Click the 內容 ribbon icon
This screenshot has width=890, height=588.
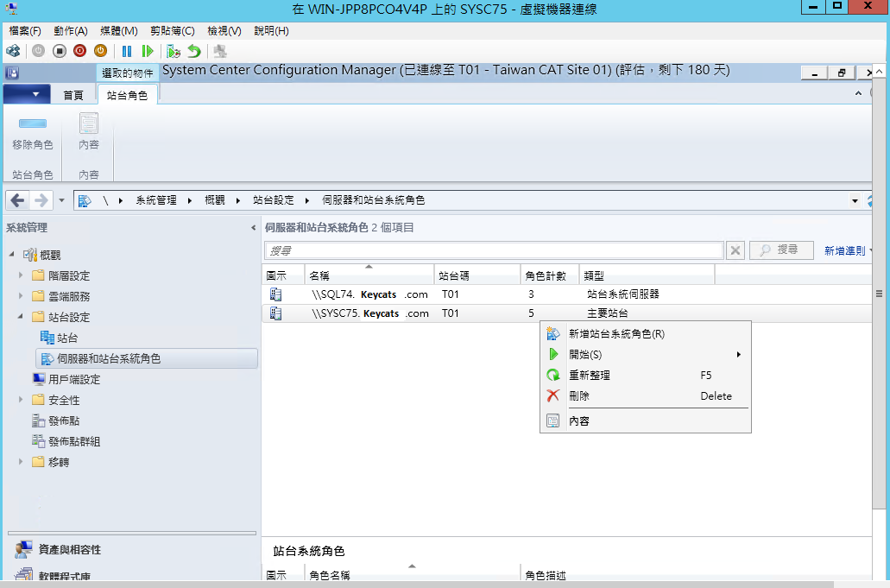(89, 123)
